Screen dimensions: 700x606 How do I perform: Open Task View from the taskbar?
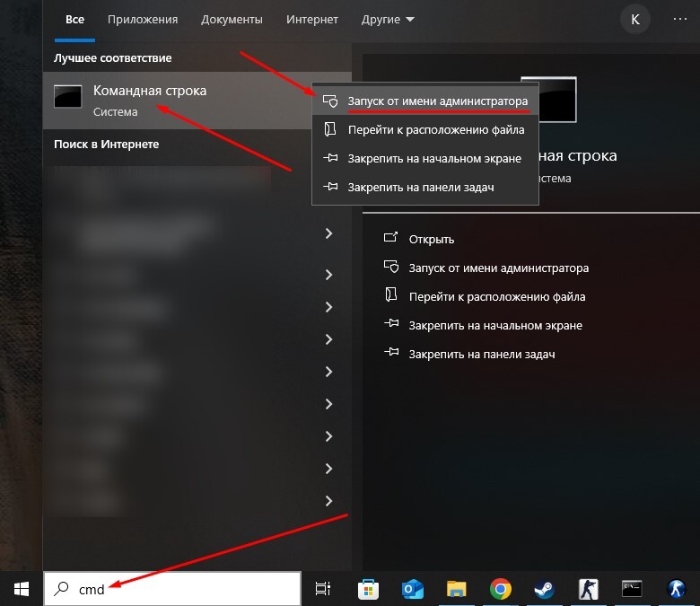pos(323,589)
